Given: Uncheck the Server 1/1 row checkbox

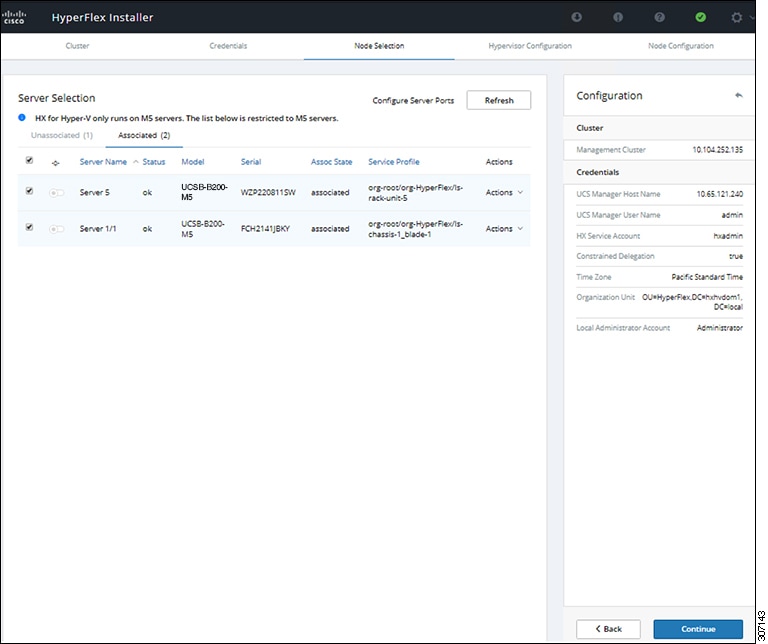Looking at the screenshot, I should (29, 228).
